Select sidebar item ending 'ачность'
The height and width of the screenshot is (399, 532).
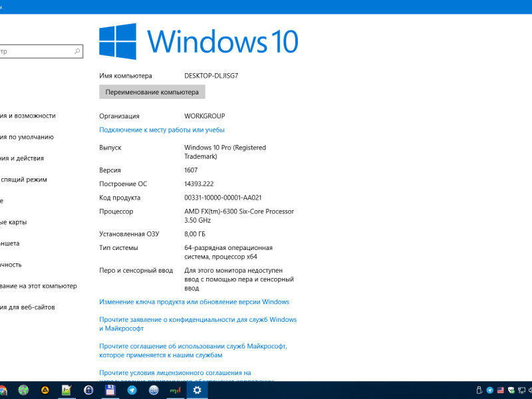pos(11,265)
